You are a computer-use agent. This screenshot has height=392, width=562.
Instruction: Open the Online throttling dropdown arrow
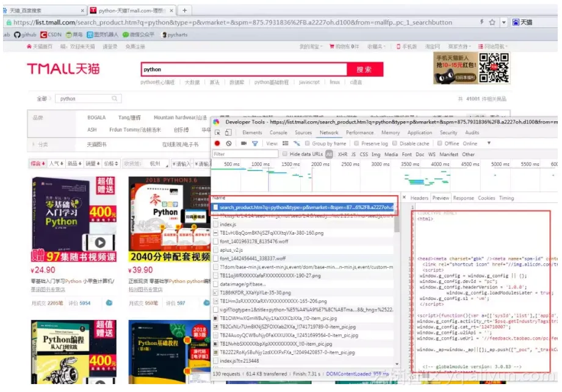click(489, 143)
